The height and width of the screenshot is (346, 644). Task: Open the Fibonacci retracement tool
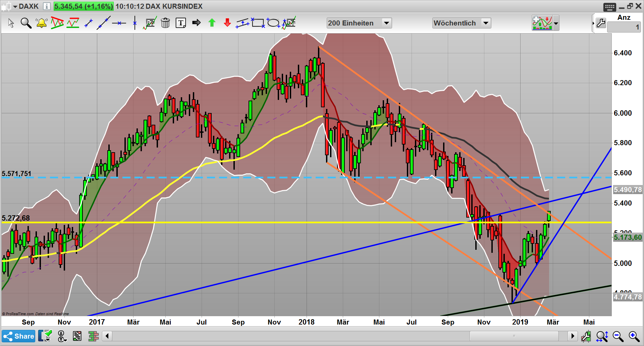(x=150, y=23)
